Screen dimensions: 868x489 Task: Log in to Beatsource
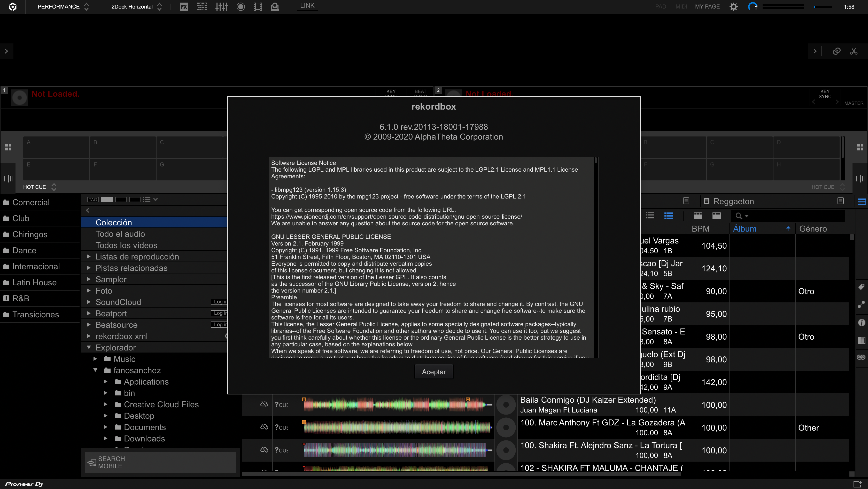pyautogui.click(x=219, y=325)
